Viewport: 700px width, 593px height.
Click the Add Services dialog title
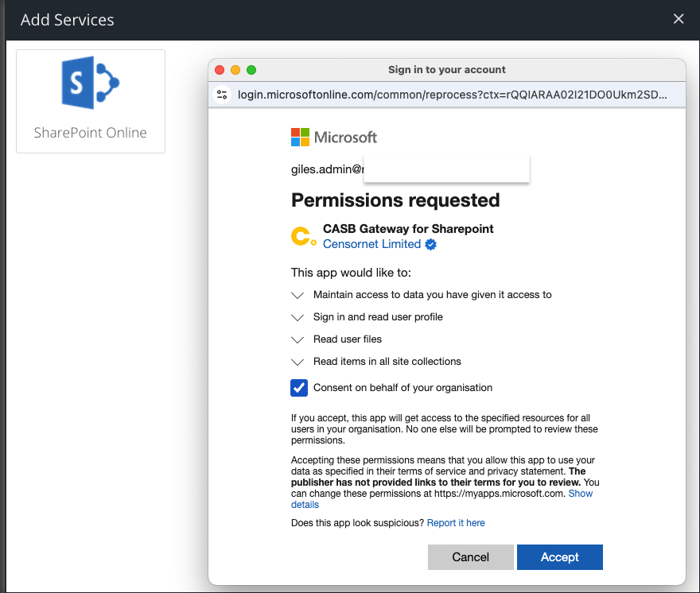[68, 20]
